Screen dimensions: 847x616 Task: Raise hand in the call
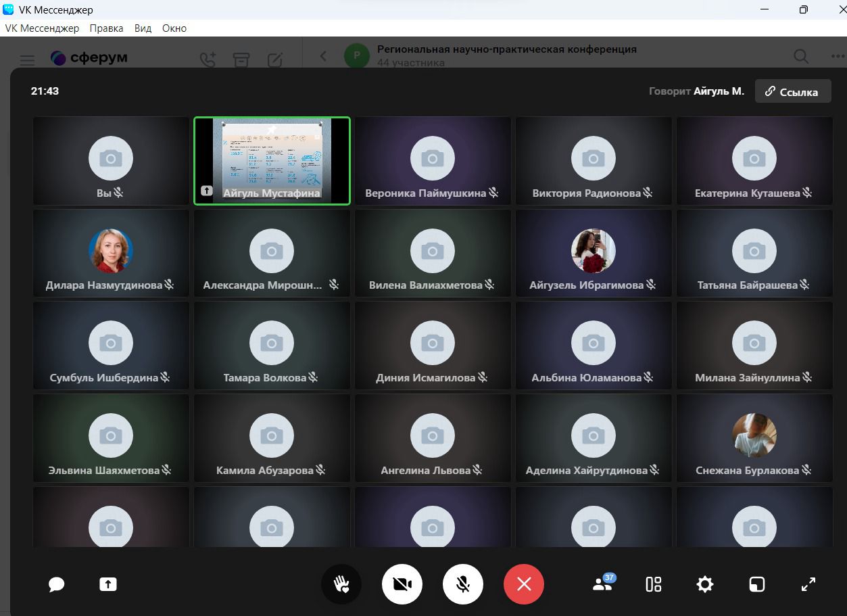tap(341, 584)
